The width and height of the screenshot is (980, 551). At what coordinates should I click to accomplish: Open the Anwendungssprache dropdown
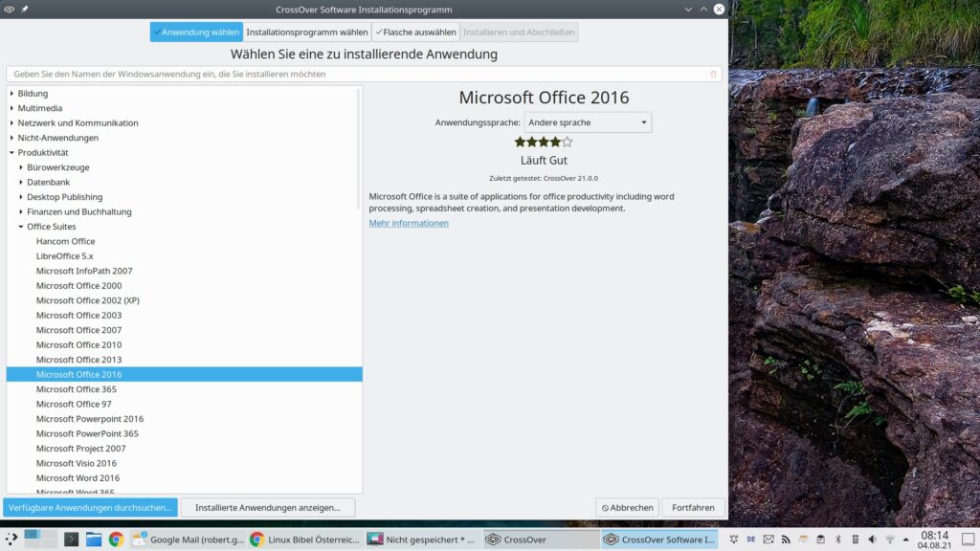588,122
